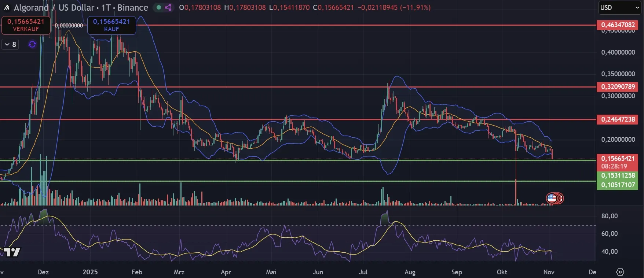Open the US flag economic event marker

coord(552,198)
